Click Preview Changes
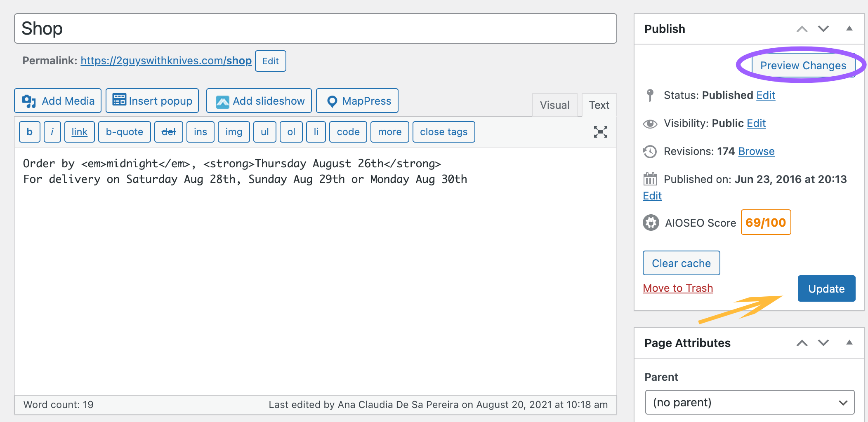This screenshot has width=868, height=422. 803,66
